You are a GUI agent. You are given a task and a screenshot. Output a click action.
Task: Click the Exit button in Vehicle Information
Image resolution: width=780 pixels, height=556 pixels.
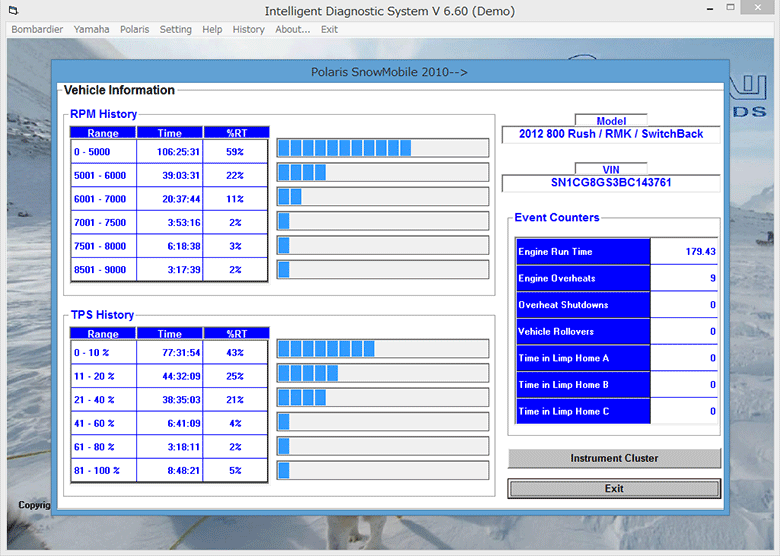point(614,488)
